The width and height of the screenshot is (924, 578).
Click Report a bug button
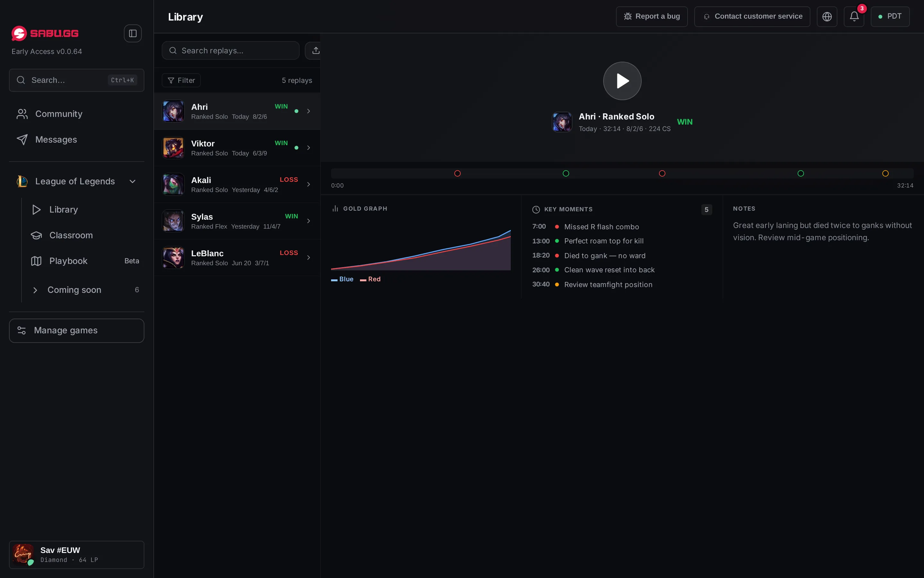[651, 16]
